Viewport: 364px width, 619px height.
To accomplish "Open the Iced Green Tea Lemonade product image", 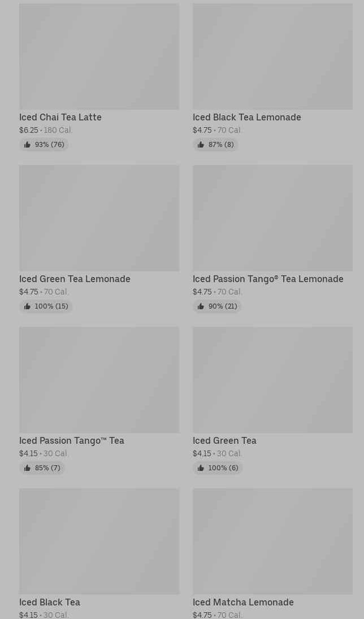I will tap(99, 218).
